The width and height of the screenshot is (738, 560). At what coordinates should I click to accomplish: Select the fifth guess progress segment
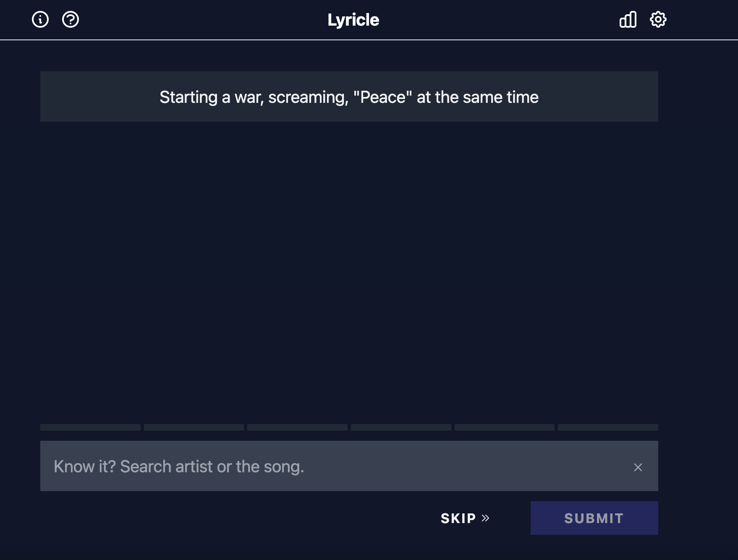(x=505, y=427)
